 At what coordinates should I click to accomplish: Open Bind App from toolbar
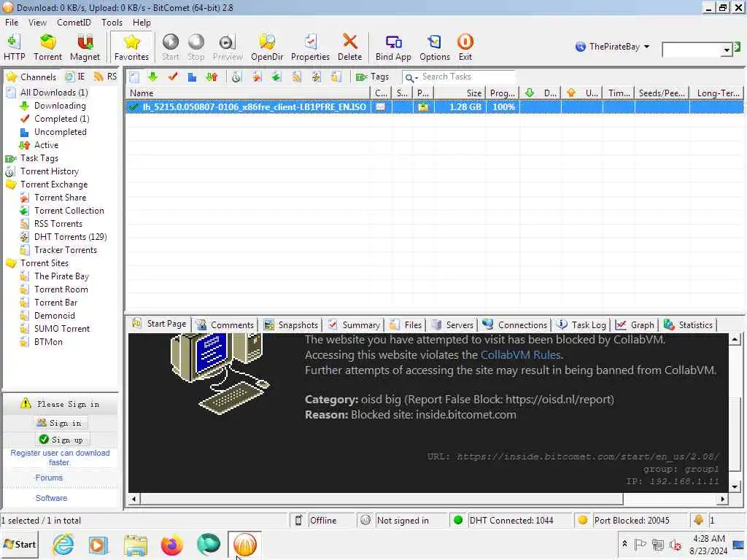click(x=393, y=47)
